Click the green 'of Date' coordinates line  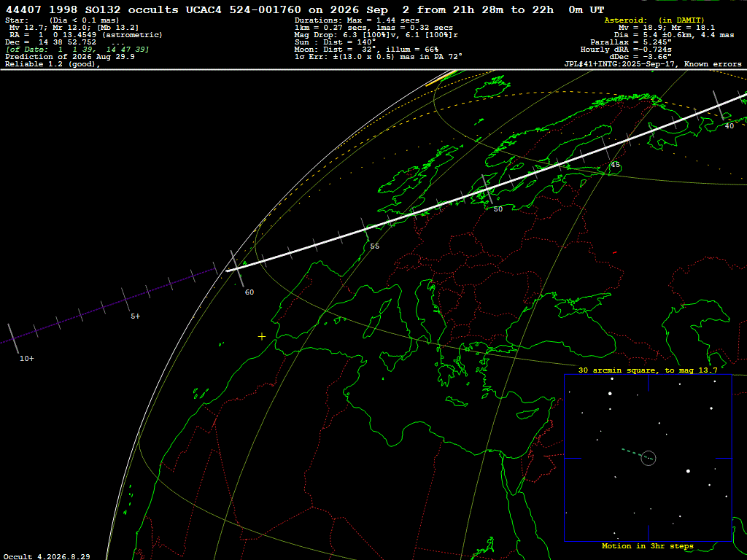[x=77, y=50]
